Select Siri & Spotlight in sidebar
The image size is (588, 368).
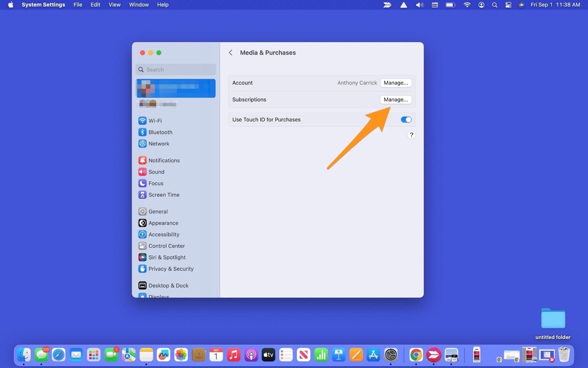(166, 257)
